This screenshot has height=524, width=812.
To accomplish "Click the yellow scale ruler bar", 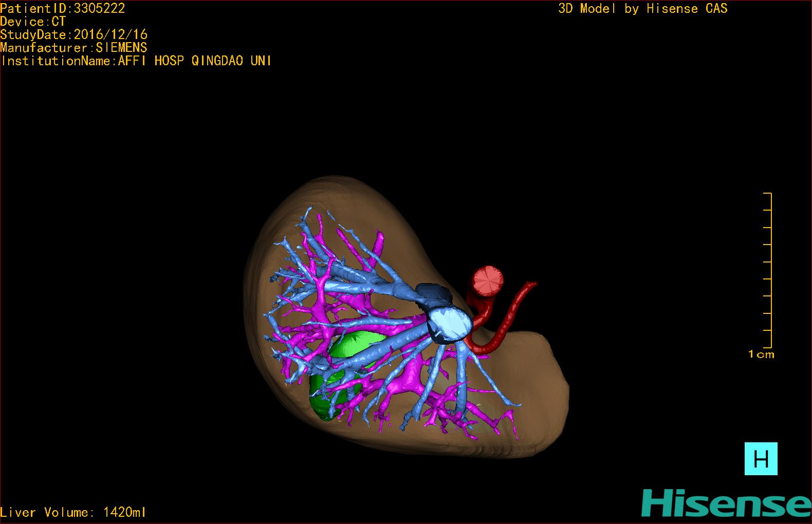I will pos(768,270).
